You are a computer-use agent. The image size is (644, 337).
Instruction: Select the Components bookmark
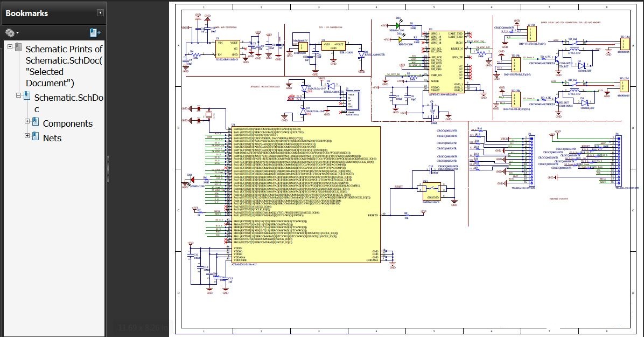click(x=68, y=123)
